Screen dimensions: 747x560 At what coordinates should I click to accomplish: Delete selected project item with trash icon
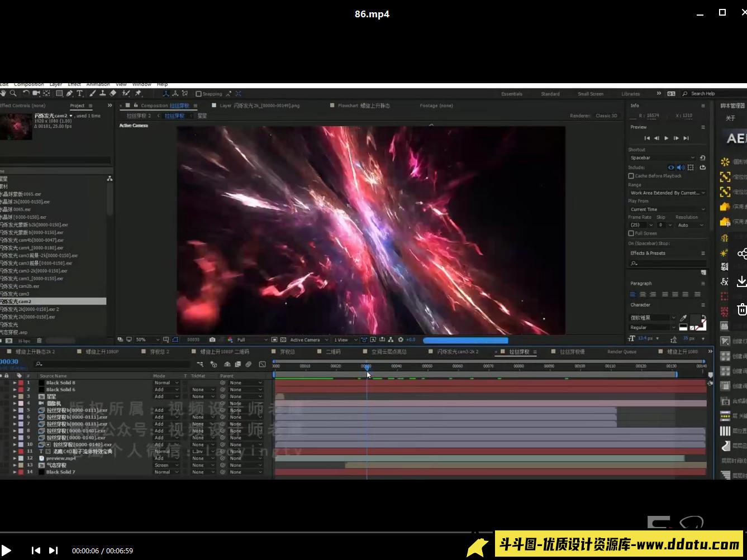coord(39,340)
